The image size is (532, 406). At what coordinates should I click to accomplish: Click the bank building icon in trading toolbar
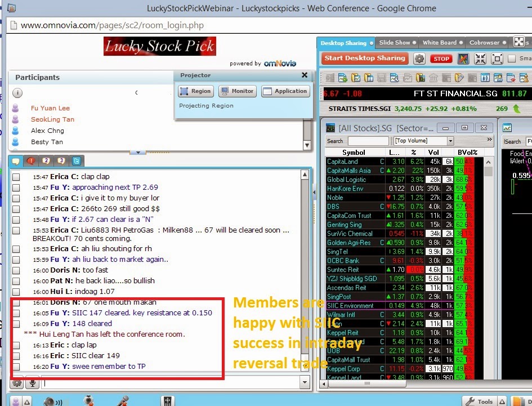click(x=433, y=78)
